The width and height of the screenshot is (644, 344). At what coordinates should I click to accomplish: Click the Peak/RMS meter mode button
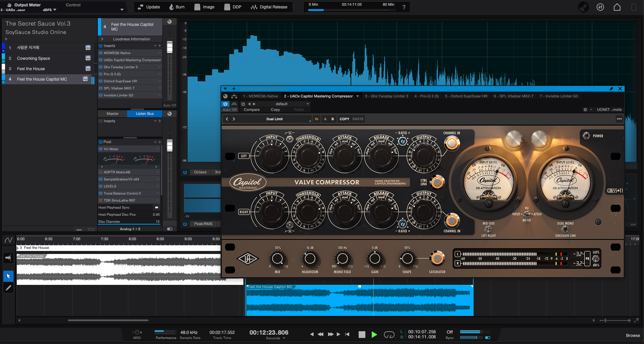203,224
